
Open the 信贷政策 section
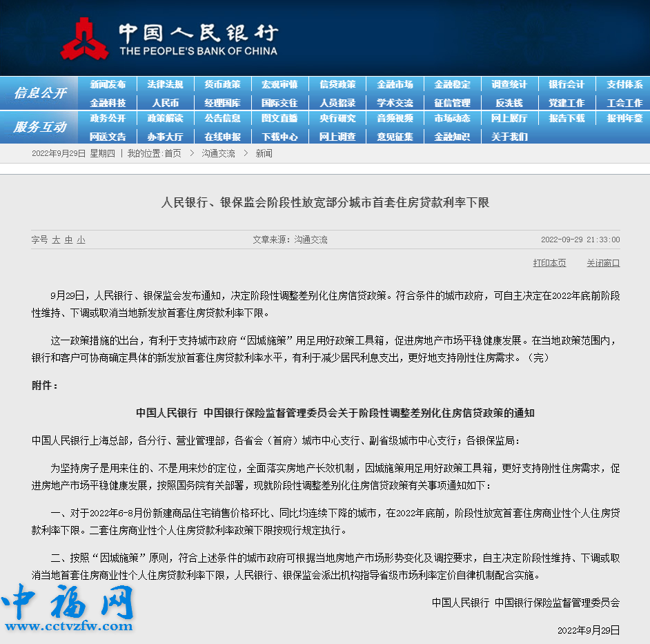(337, 85)
